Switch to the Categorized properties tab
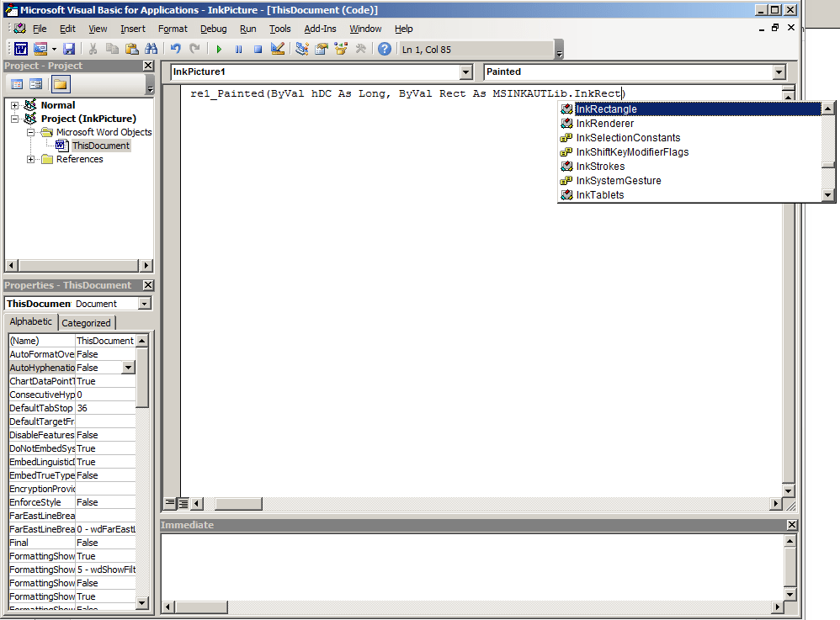The image size is (840, 620). (86, 322)
